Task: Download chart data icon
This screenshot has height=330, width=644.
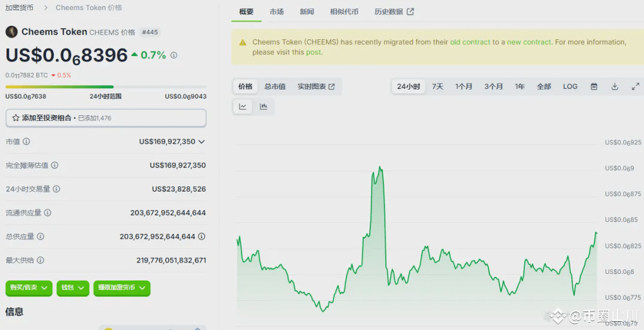Action: [x=615, y=87]
